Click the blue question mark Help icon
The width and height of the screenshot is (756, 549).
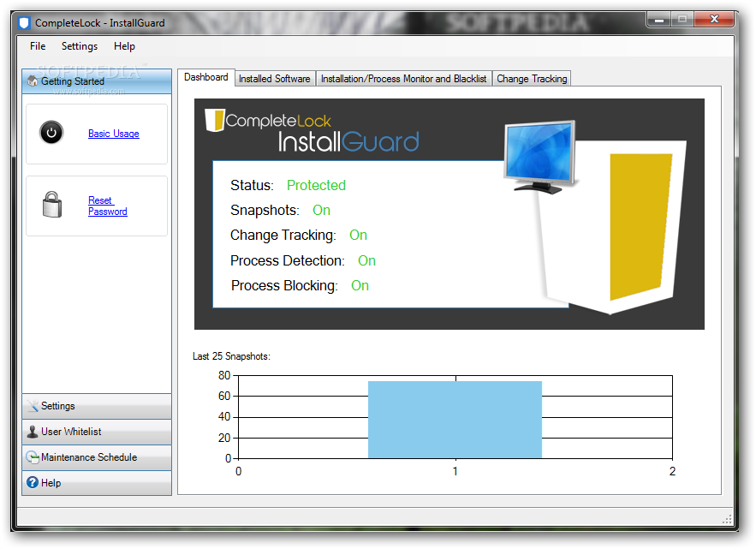(33, 482)
